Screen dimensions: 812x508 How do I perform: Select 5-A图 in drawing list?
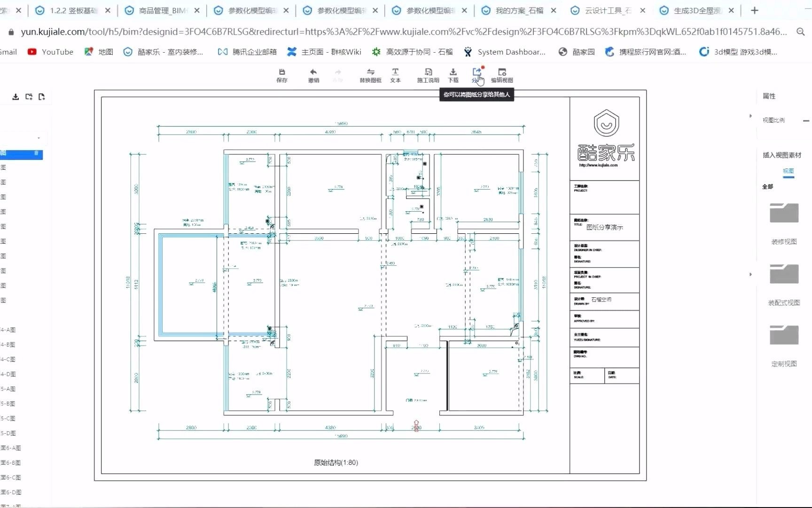[x=8, y=389]
